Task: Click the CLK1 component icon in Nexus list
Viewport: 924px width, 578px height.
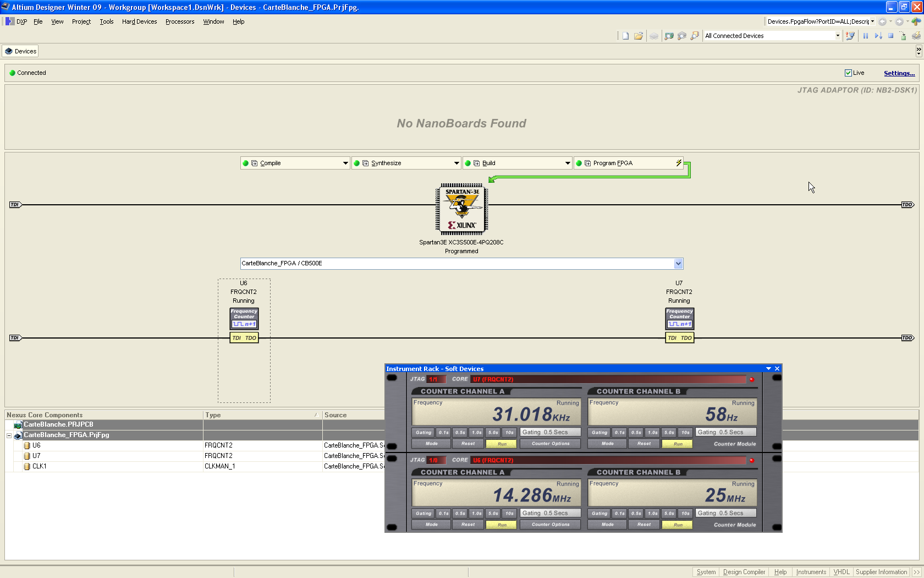Action: click(26, 466)
